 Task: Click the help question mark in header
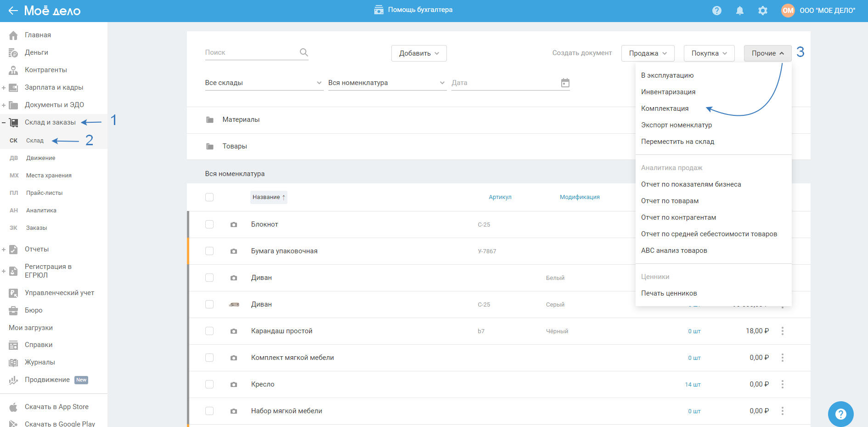716,11
